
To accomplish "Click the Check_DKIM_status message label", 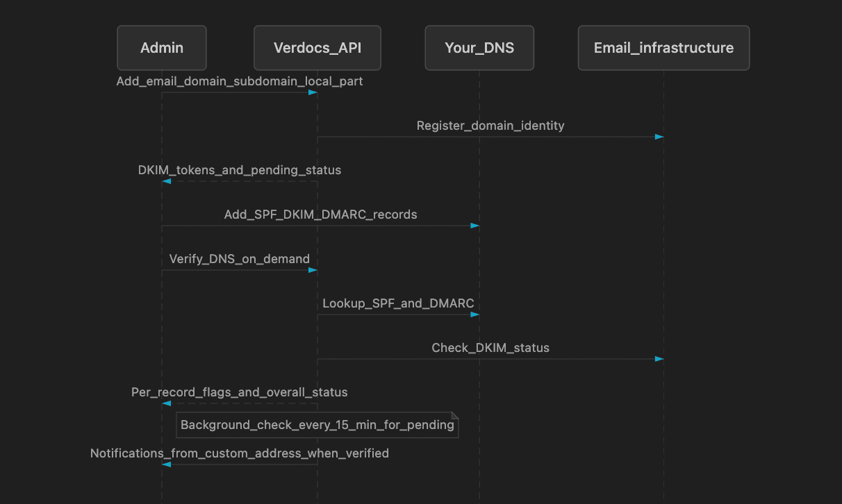I will click(x=490, y=348).
